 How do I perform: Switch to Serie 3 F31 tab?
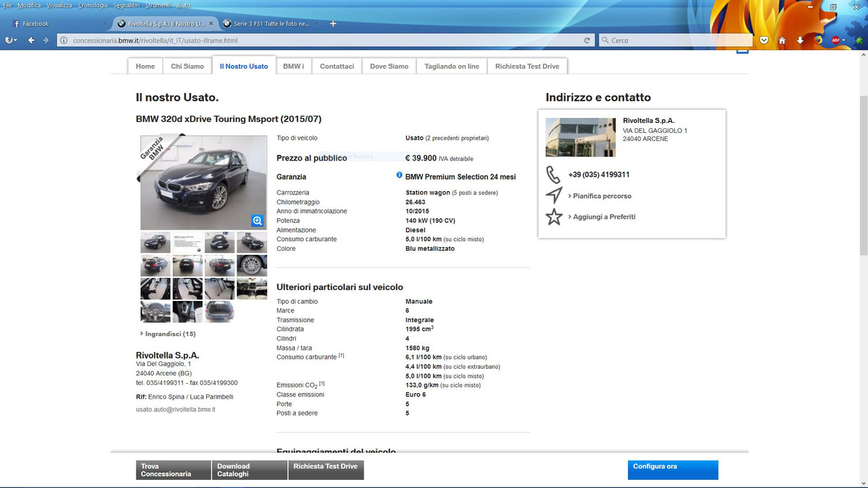(271, 24)
